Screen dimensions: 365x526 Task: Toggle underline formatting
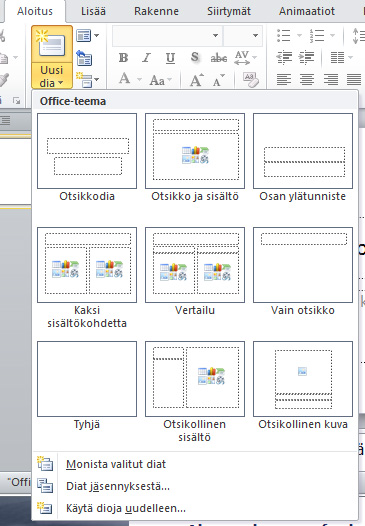point(170,58)
